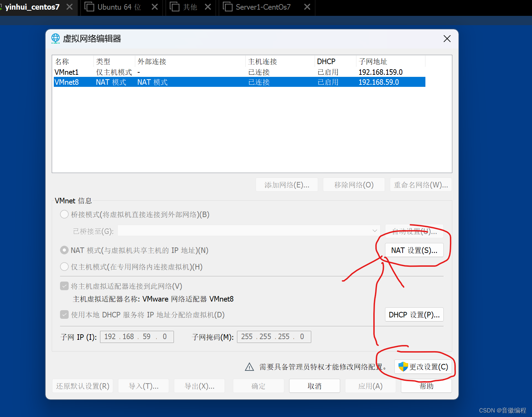Click 帮助 button
Image resolution: width=532 pixels, height=417 pixels.
point(426,386)
